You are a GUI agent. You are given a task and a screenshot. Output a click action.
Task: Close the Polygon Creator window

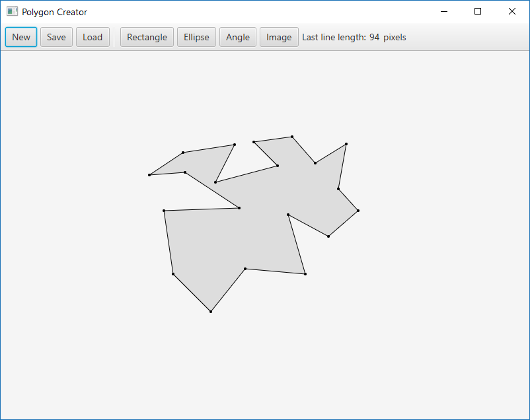tap(511, 11)
